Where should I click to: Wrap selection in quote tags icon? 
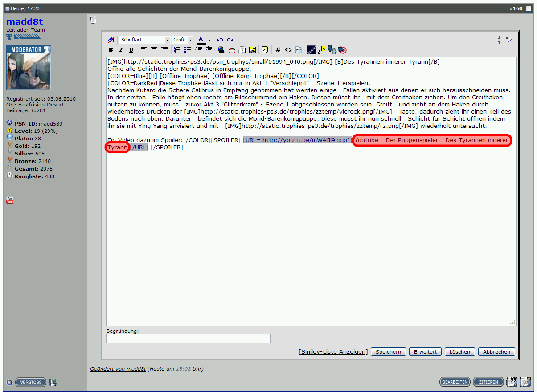click(x=265, y=50)
